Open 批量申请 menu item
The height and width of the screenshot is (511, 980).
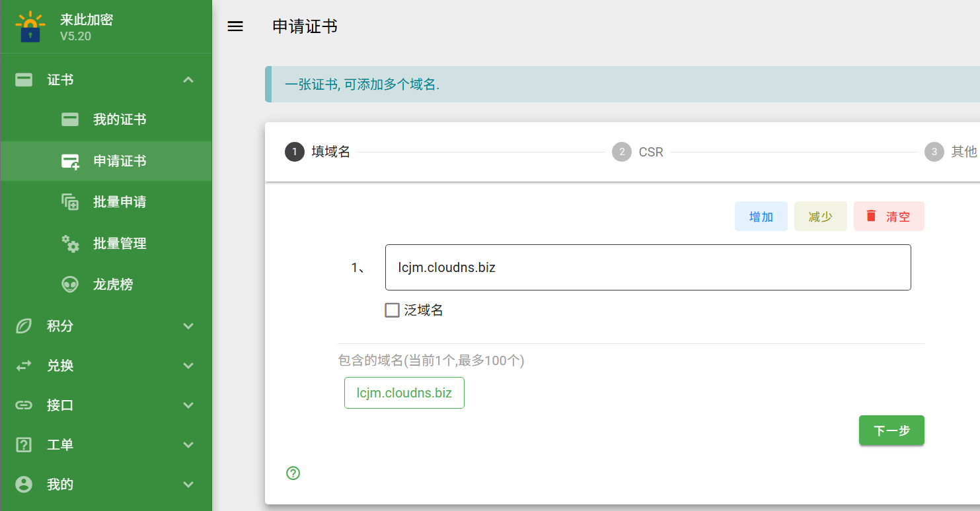tap(106, 202)
